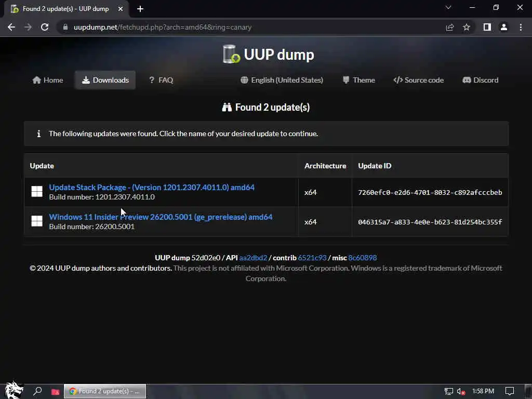Open Chrome's three-dot menu

(x=521, y=27)
